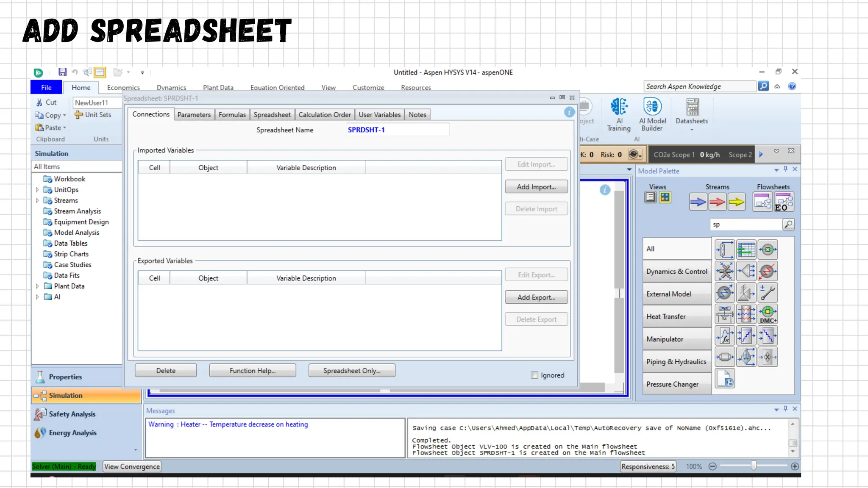
Task: Select the Spreadsheet unit icon in palette
Action: pos(746,250)
